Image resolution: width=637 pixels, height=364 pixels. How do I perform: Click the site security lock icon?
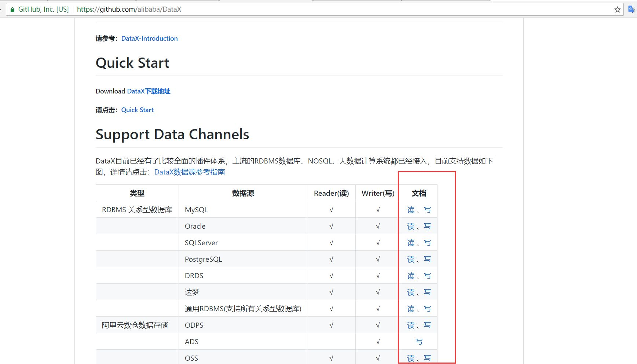(12, 9)
